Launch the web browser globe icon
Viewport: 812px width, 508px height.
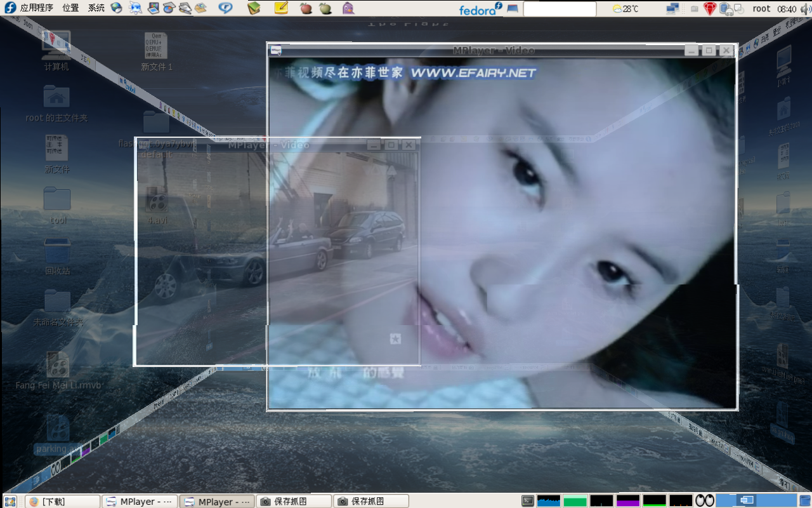(117, 8)
